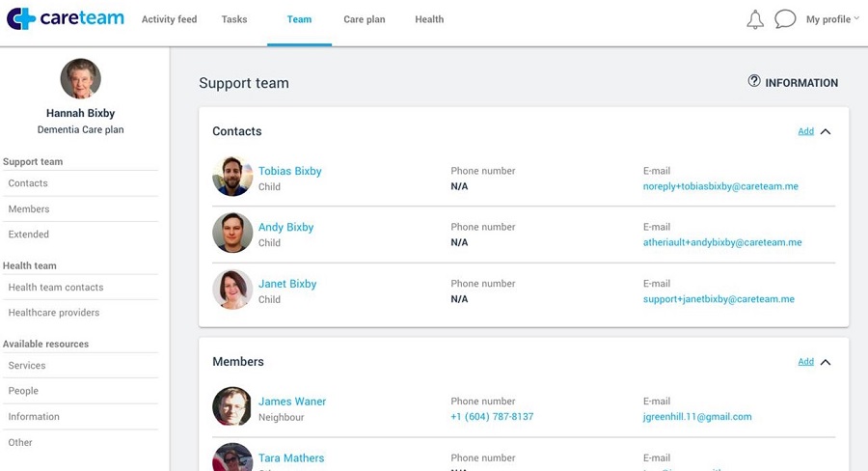Click the Information help icon

pyautogui.click(x=754, y=82)
